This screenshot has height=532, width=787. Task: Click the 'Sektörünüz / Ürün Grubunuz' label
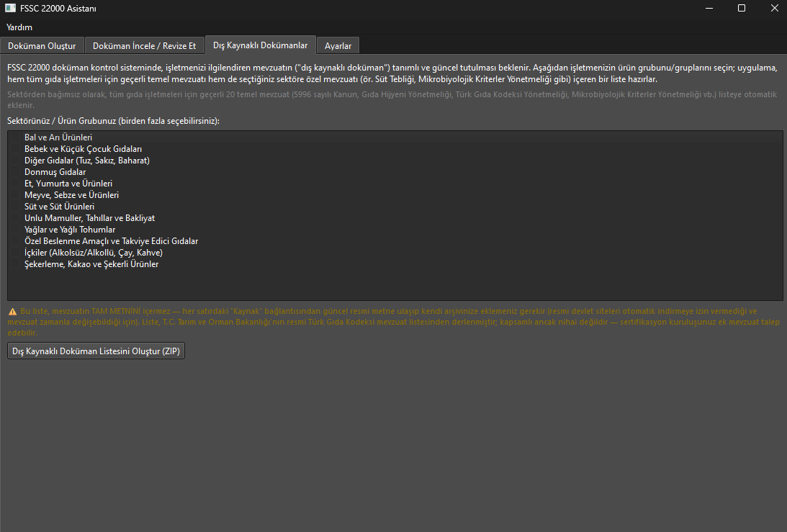coord(113,120)
